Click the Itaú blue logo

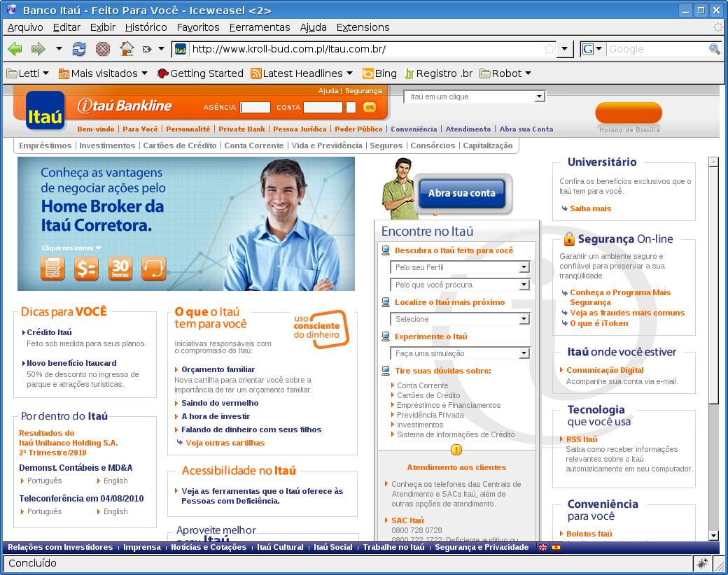pos(45,110)
